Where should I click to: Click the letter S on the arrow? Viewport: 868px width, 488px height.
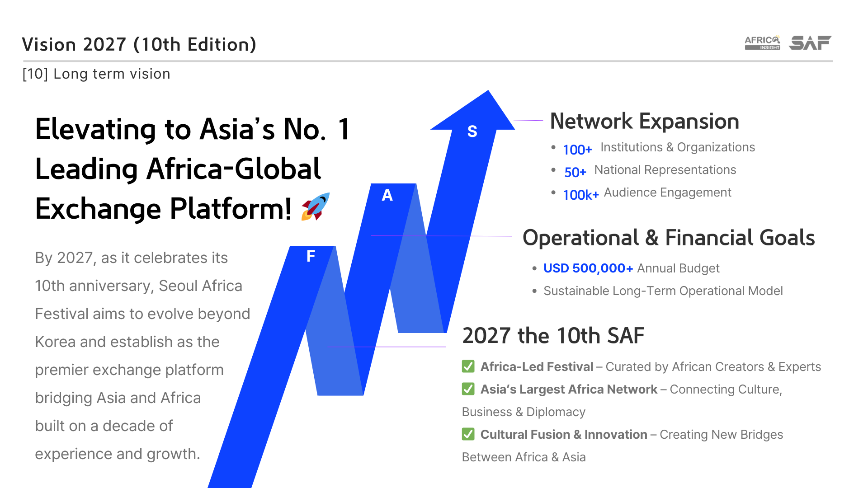click(x=472, y=131)
